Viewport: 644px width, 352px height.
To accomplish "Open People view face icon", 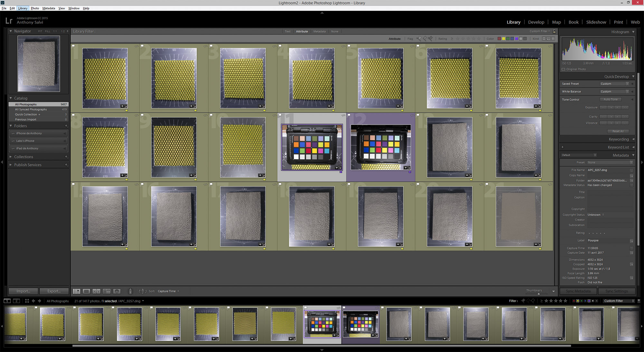I will (117, 291).
